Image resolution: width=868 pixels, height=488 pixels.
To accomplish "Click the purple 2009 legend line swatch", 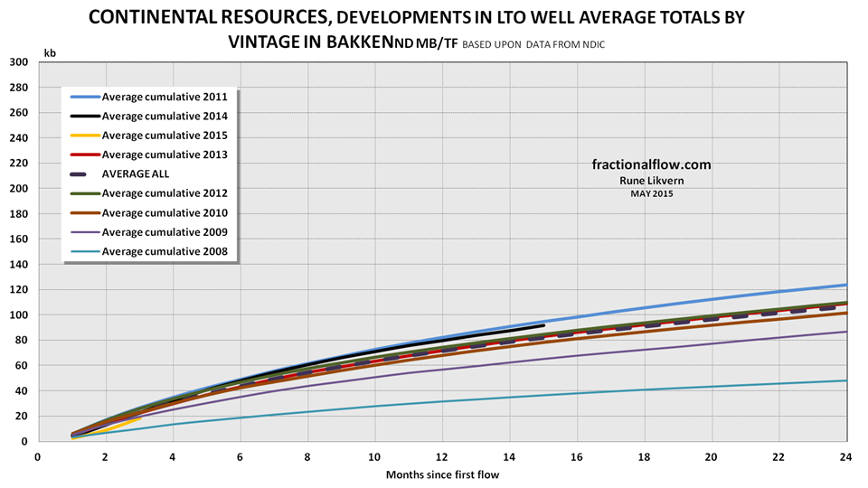I will (82, 232).
